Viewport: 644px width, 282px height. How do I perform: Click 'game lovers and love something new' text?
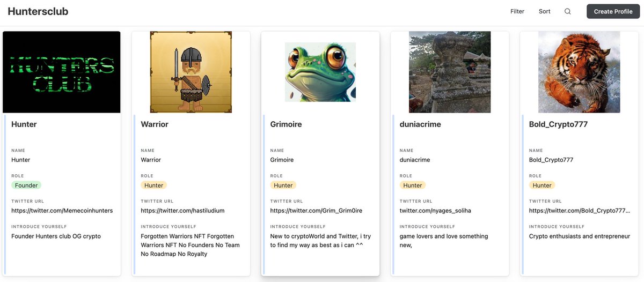(x=444, y=241)
